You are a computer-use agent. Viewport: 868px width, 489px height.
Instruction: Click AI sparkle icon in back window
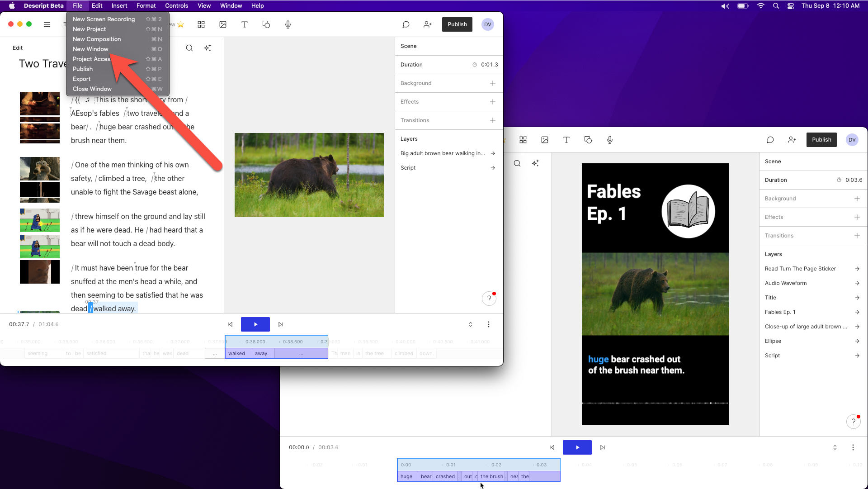tap(535, 163)
